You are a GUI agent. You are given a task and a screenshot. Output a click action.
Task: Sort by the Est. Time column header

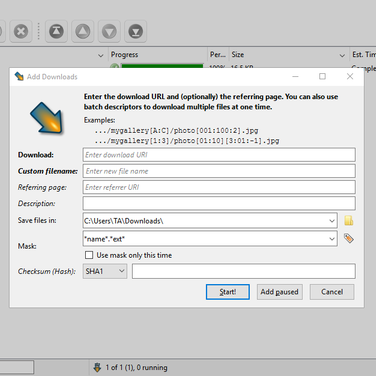(x=363, y=55)
